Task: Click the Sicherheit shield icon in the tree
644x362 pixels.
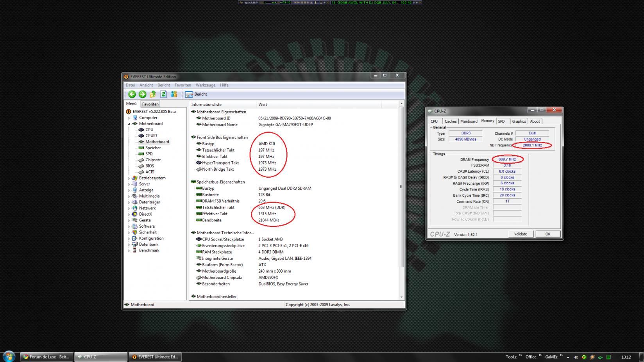Action: click(135, 232)
